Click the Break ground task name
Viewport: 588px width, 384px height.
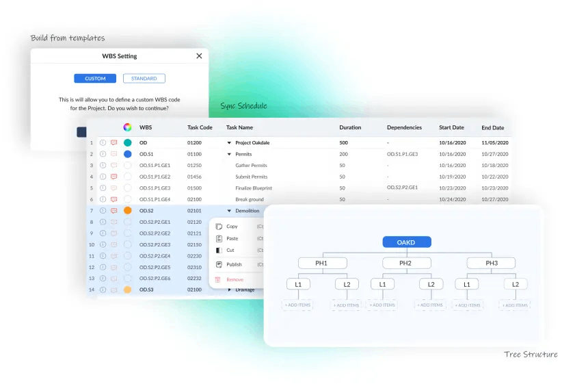tap(250, 199)
